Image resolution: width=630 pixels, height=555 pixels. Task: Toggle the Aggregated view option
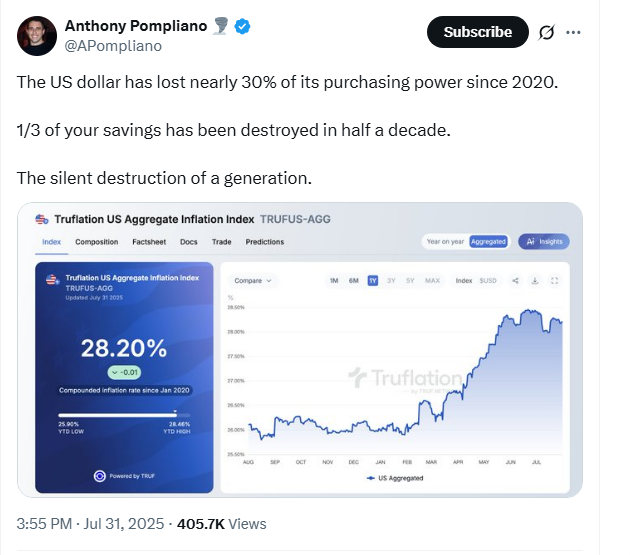click(489, 242)
